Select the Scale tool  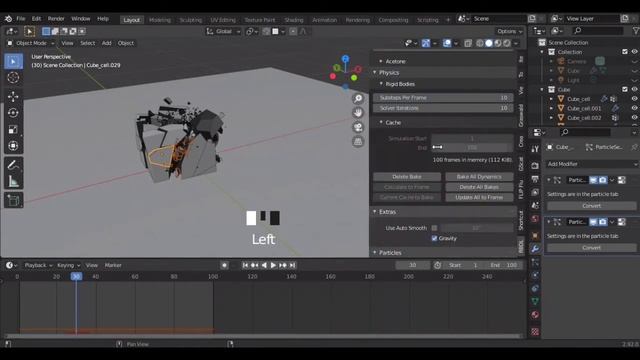coord(13,129)
